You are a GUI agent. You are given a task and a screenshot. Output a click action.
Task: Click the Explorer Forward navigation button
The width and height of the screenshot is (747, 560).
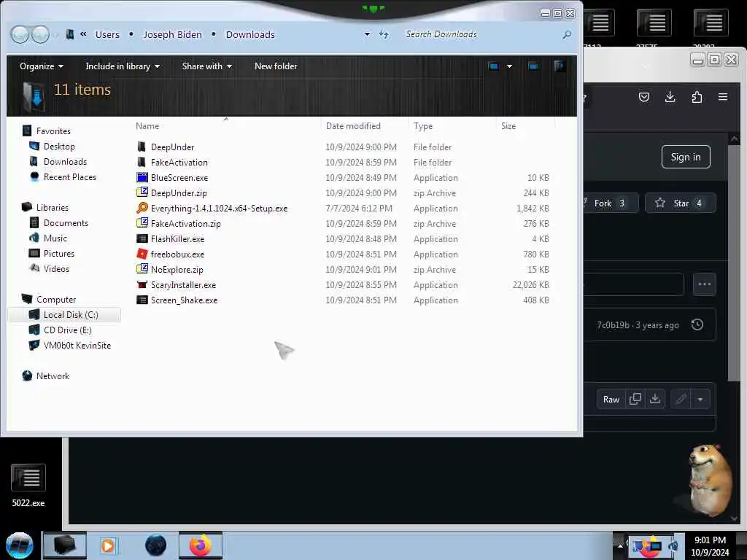coord(40,34)
